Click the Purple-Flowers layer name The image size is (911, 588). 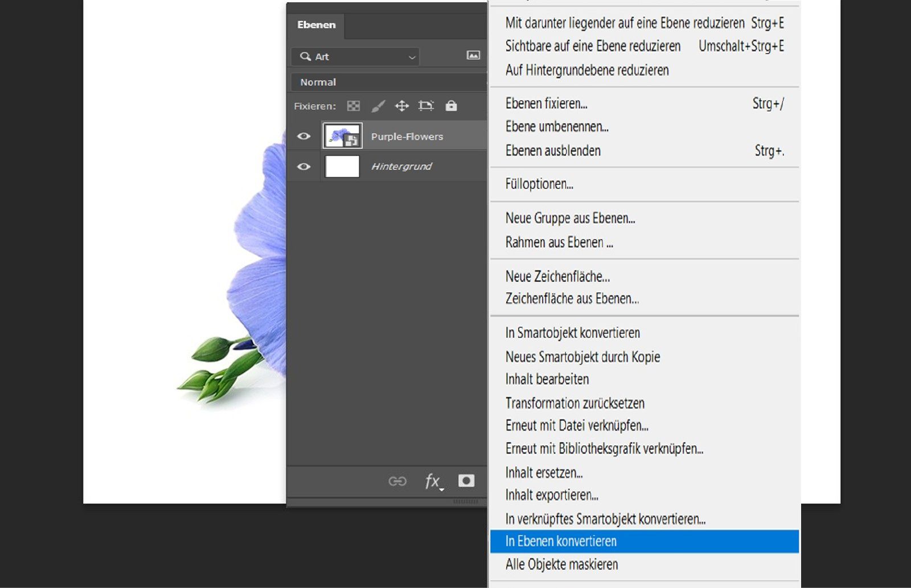(x=407, y=137)
